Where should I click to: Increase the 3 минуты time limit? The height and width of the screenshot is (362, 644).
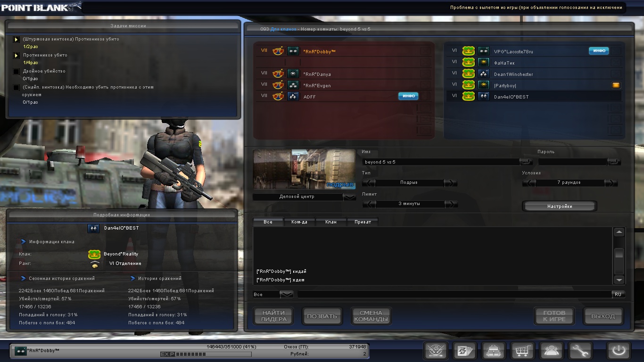point(451,204)
